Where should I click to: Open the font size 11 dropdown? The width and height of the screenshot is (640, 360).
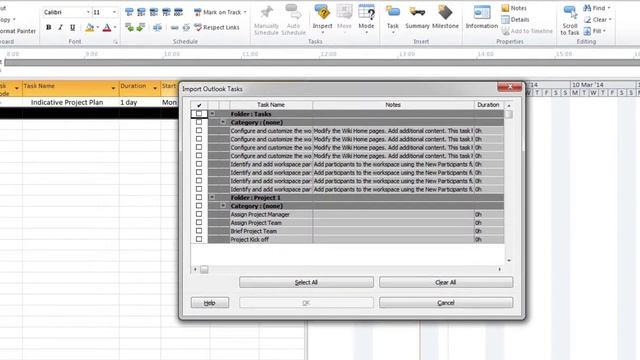click(x=114, y=12)
